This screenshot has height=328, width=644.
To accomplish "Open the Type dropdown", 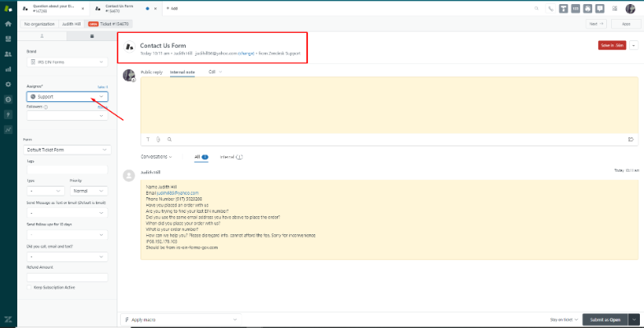I will coord(46,191).
